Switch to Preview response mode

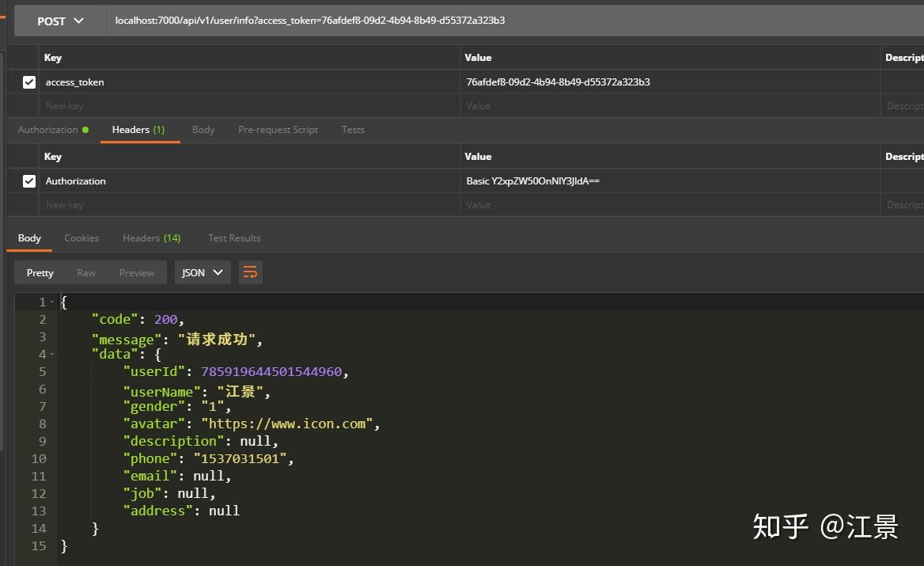click(136, 272)
